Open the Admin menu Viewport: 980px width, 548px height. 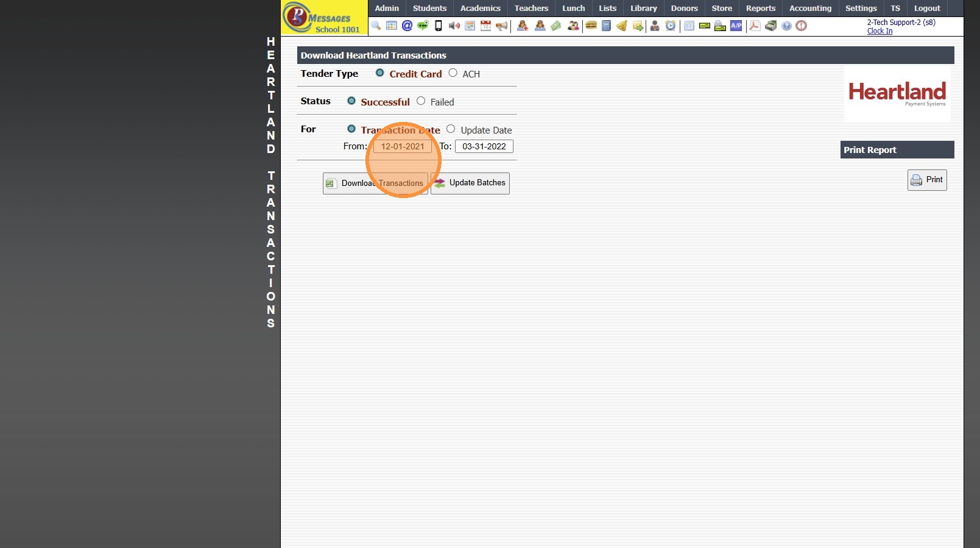tap(387, 9)
